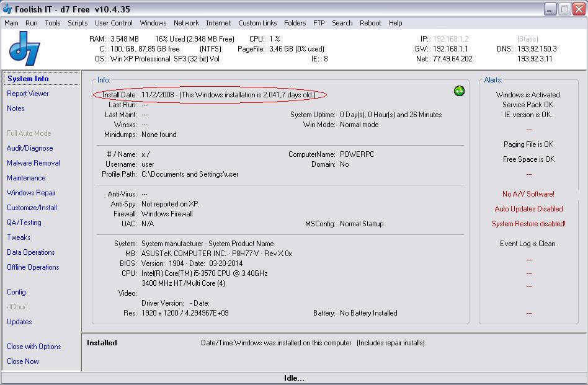Viewport: 588px width, 385px height.
Task: Click the motherboard ASUSTeK P8H77-V entry
Action: 216,254
